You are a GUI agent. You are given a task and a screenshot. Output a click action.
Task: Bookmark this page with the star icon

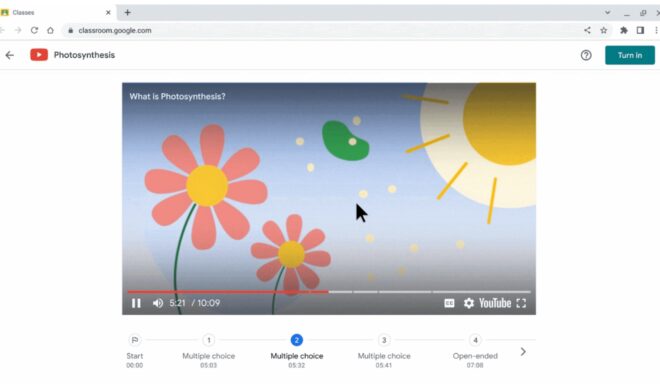604,30
